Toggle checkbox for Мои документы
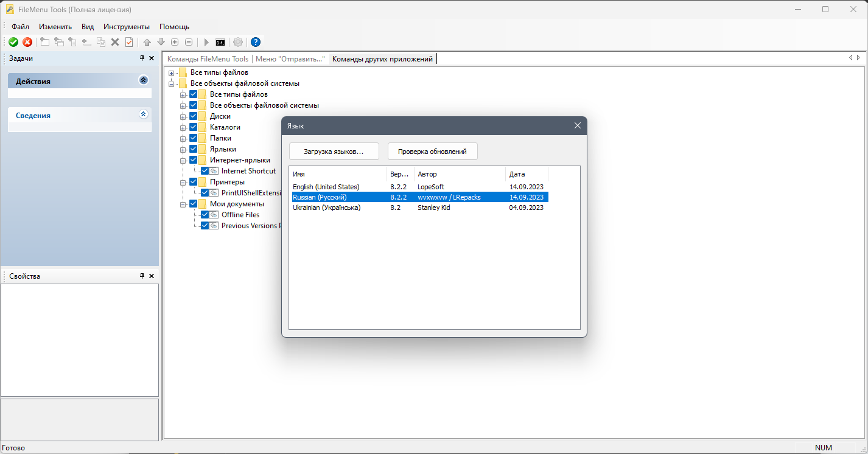This screenshot has height=454, width=868. coord(194,204)
